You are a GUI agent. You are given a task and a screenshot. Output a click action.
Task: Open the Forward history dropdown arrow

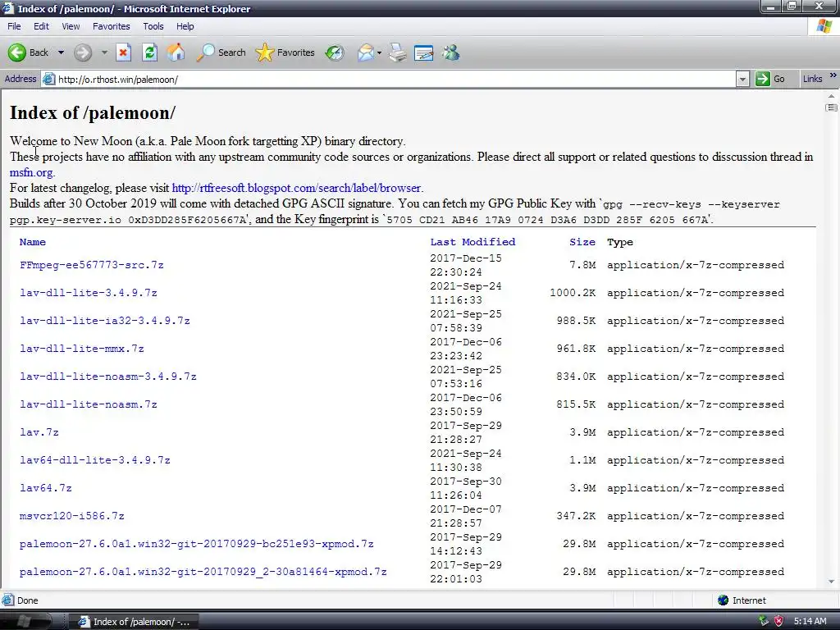pos(104,52)
